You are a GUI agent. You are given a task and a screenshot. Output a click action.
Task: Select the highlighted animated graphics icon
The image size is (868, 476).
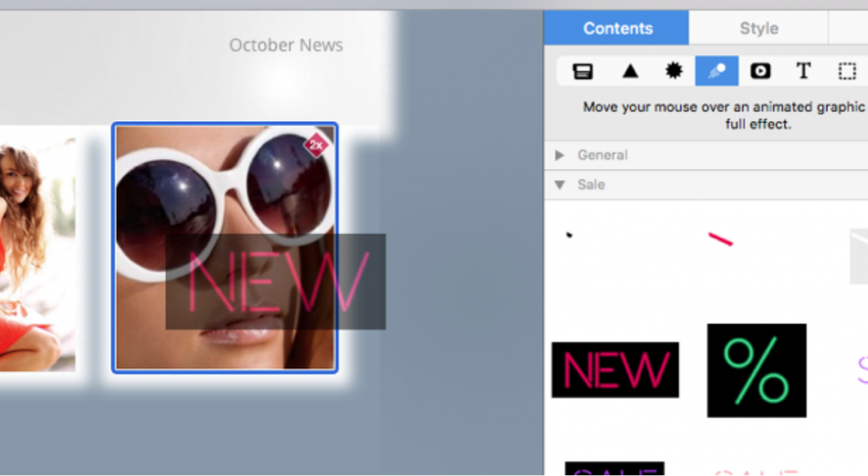(717, 71)
